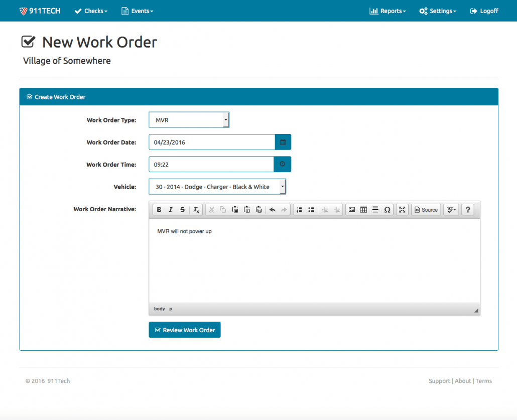Open the Work Order Type dropdown
Image resolution: width=517 pixels, height=420 pixels.
(189, 120)
